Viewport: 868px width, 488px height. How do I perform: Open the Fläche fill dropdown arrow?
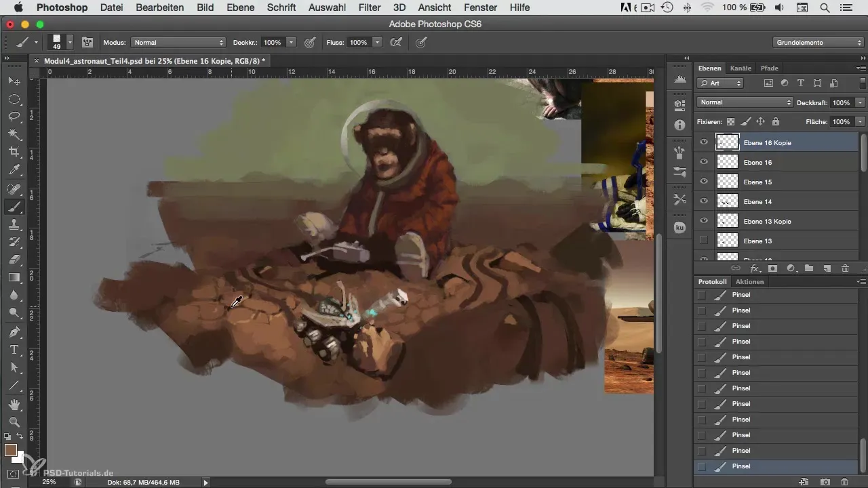click(x=860, y=122)
